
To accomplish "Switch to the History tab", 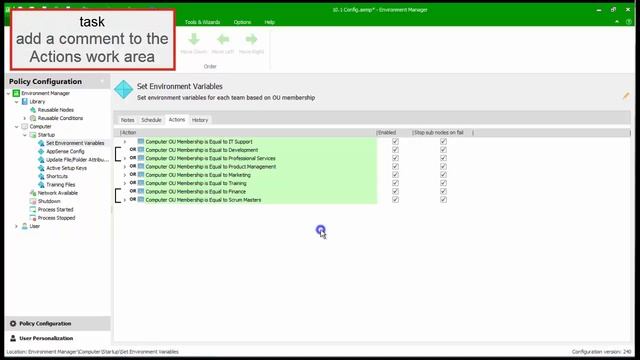I will tap(200, 120).
